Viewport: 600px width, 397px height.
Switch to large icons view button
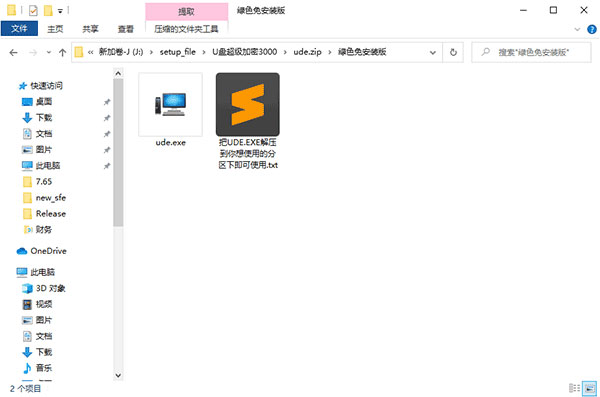[x=590, y=388]
